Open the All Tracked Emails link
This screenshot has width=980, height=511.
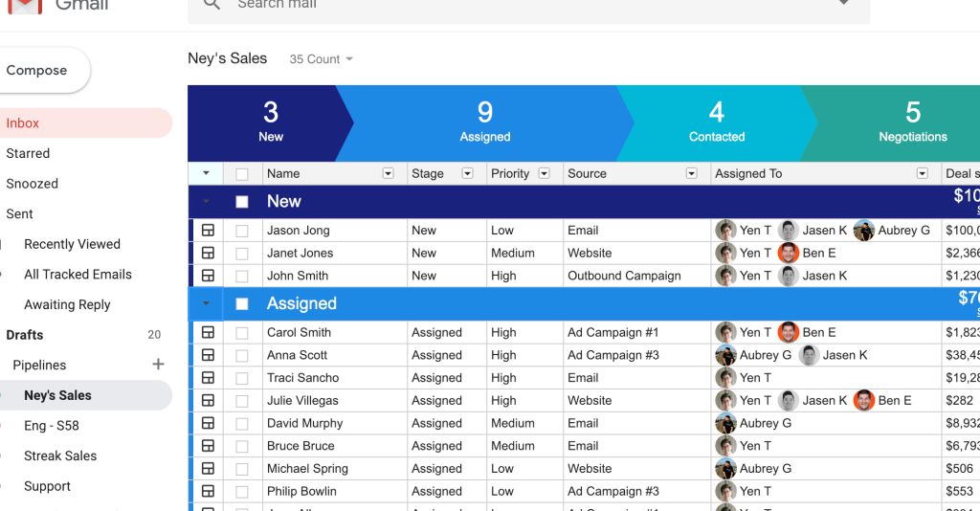[78, 275]
